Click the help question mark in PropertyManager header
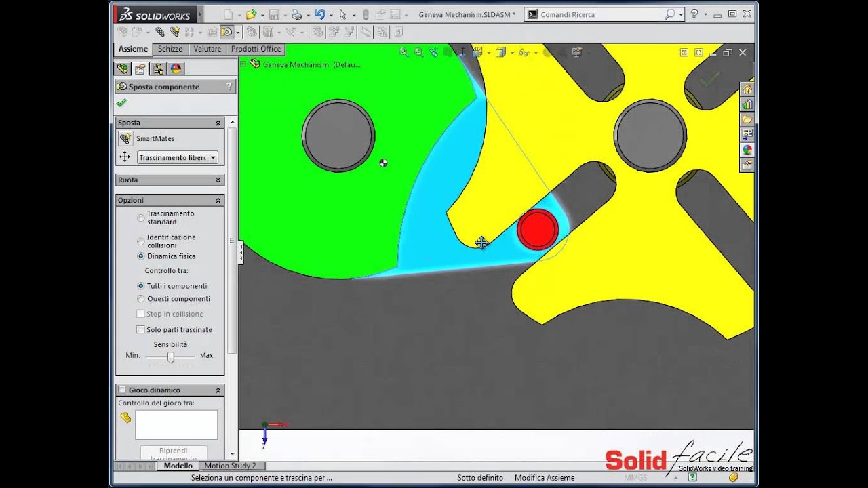868x488 pixels. click(229, 87)
